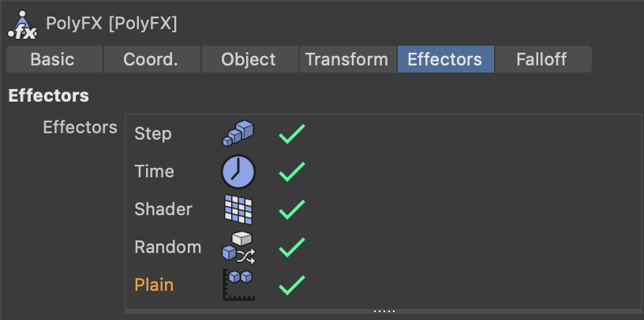Viewport: 644px width, 320px height.
Task: Select the orange Plain entry name
Action: coord(154,285)
